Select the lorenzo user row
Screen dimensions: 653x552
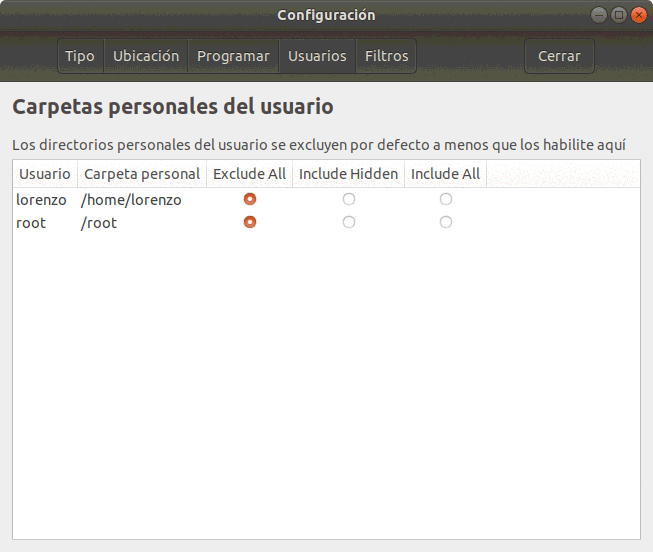point(41,200)
